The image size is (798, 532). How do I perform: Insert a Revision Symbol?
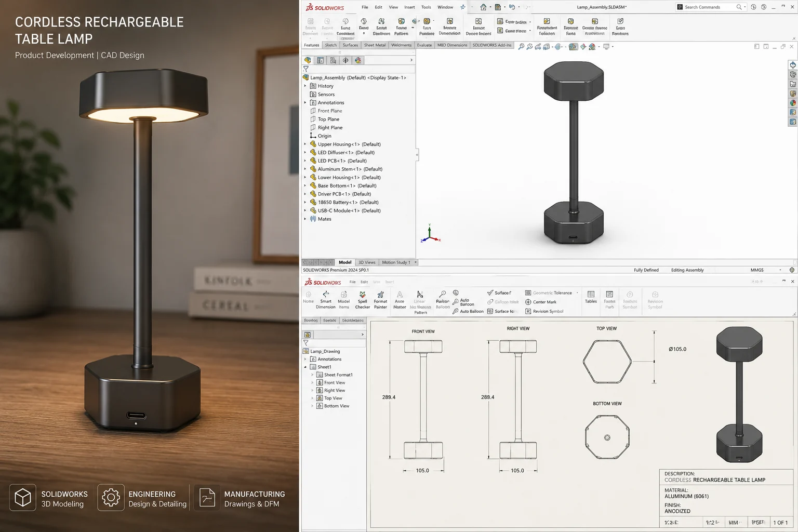pyautogui.click(x=544, y=311)
